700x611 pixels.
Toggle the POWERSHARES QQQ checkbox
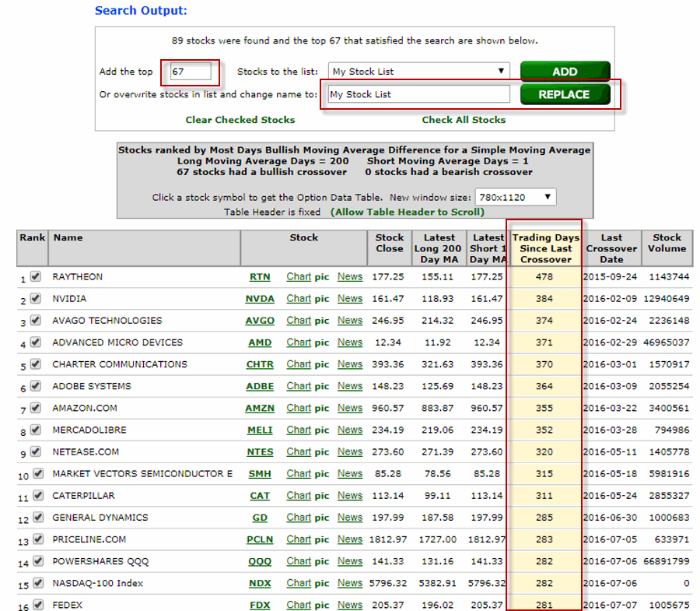pos(38,561)
